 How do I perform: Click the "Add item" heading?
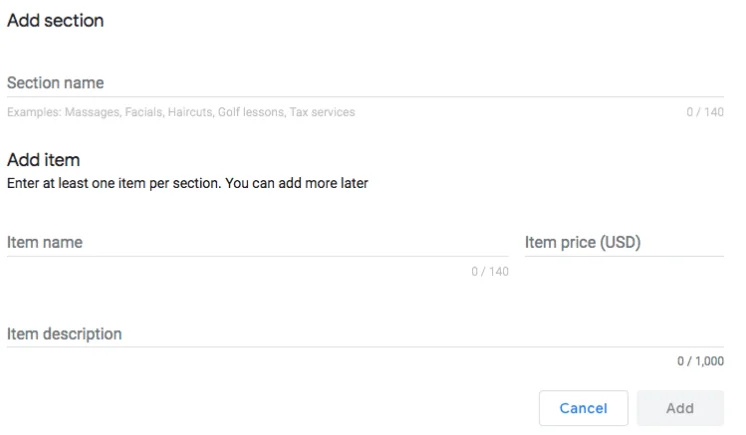point(43,160)
